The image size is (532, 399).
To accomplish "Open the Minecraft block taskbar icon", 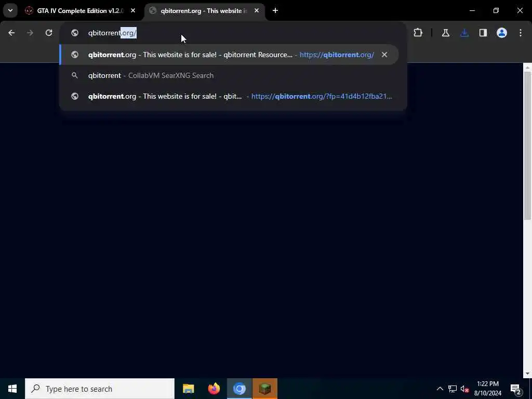I will 265,389.
